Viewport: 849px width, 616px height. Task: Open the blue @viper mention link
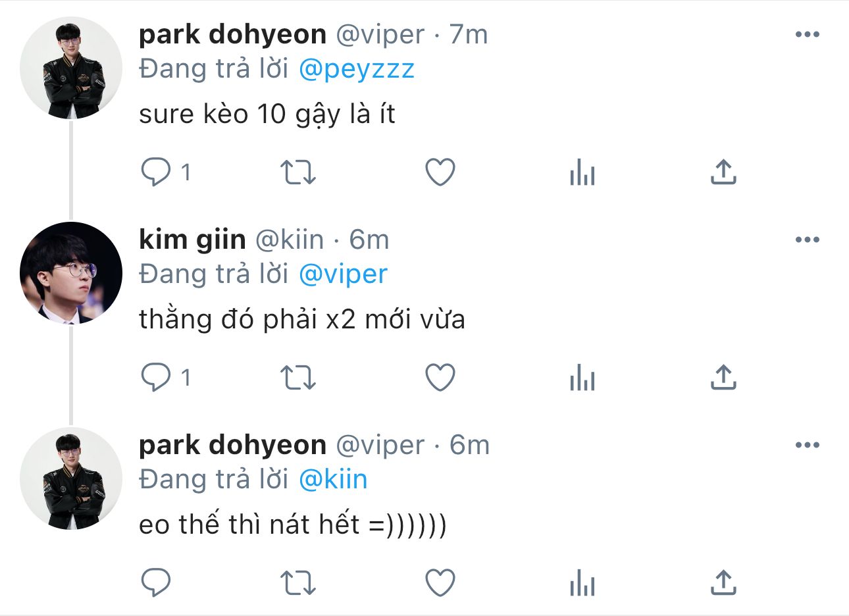tap(343, 274)
